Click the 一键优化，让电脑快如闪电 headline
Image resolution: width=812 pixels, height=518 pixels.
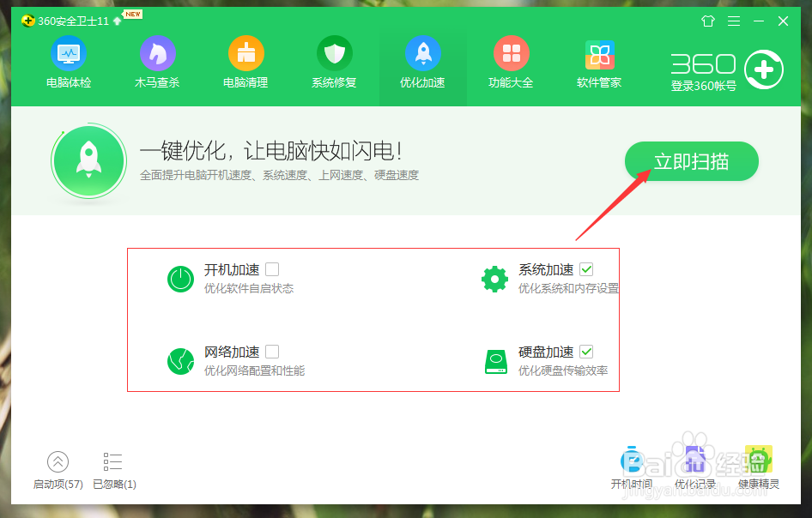click(x=271, y=151)
